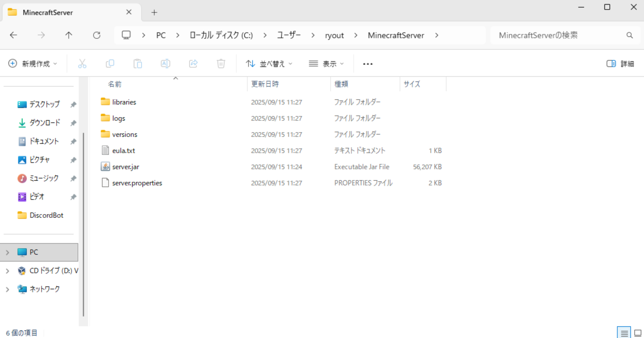
Task: Click the Copy icon in toolbar
Action: click(110, 64)
